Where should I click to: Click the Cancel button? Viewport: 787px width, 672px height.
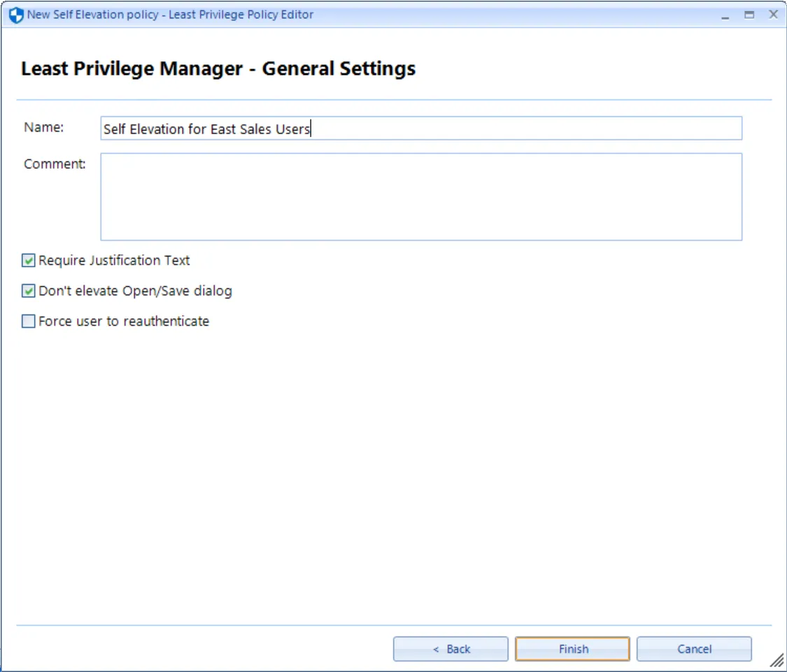[693, 648]
